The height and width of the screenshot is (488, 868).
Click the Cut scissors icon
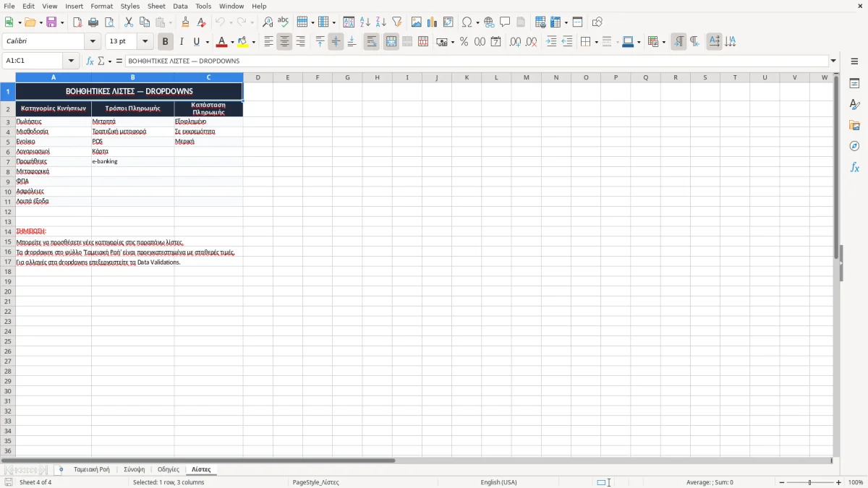pyautogui.click(x=129, y=22)
